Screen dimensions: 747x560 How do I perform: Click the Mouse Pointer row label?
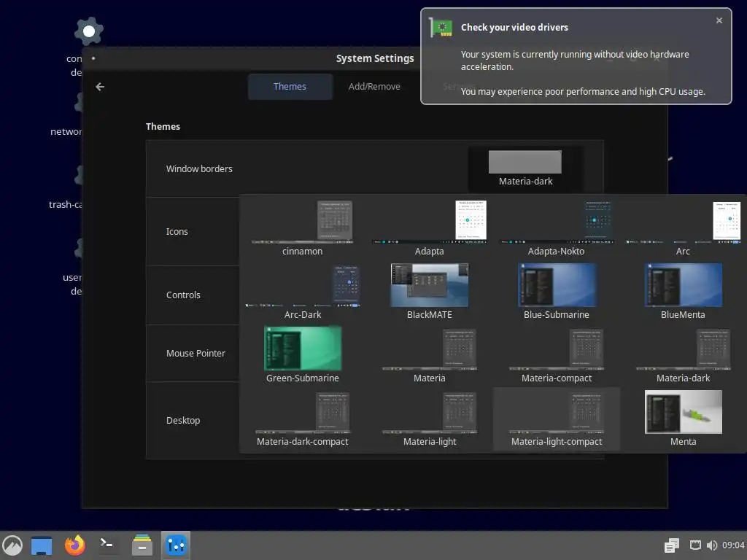click(196, 354)
